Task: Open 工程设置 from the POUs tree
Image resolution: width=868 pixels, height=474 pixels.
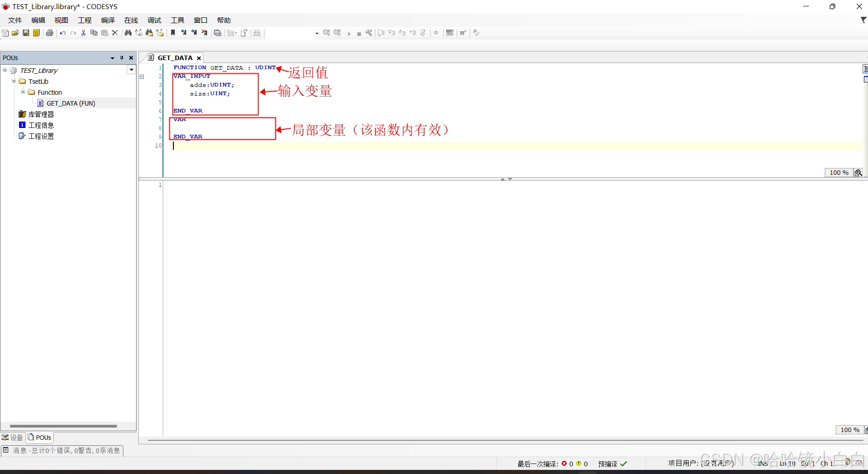Action: click(x=41, y=136)
